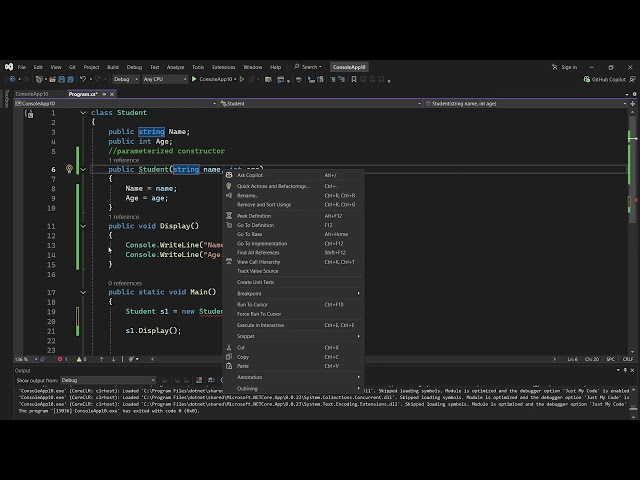Open the File menu
The width and height of the screenshot is (640, 480).
coord(22,67)
